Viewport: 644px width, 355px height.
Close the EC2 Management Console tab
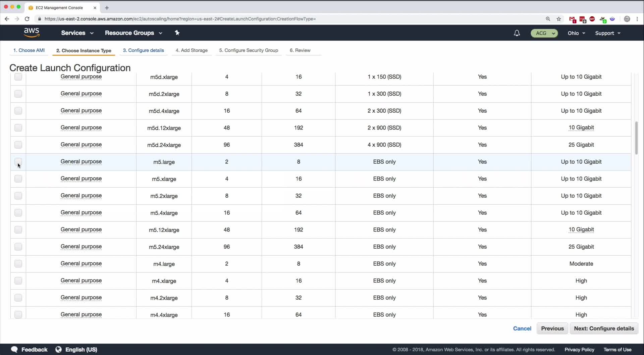click(x=95, y=8)
